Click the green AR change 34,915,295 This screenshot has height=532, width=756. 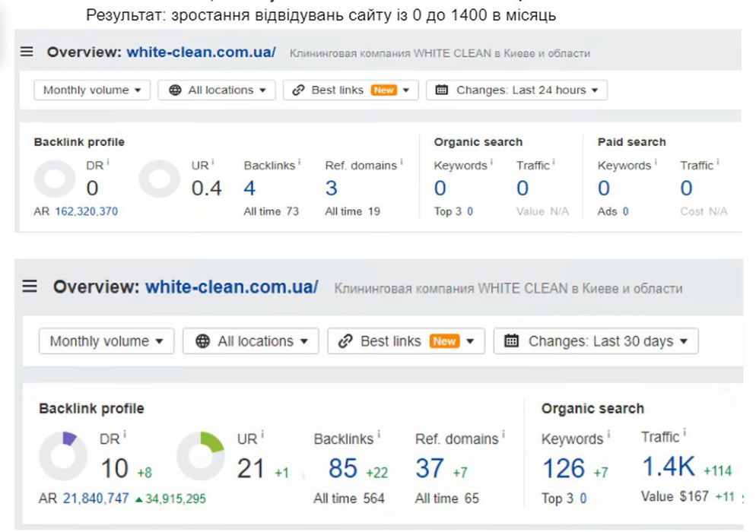click(170, 499)
